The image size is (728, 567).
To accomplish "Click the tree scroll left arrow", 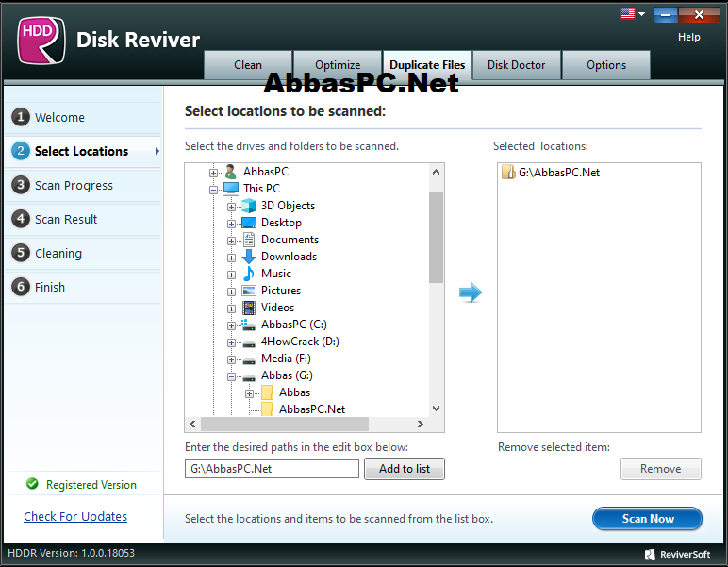I will [192, 424].
